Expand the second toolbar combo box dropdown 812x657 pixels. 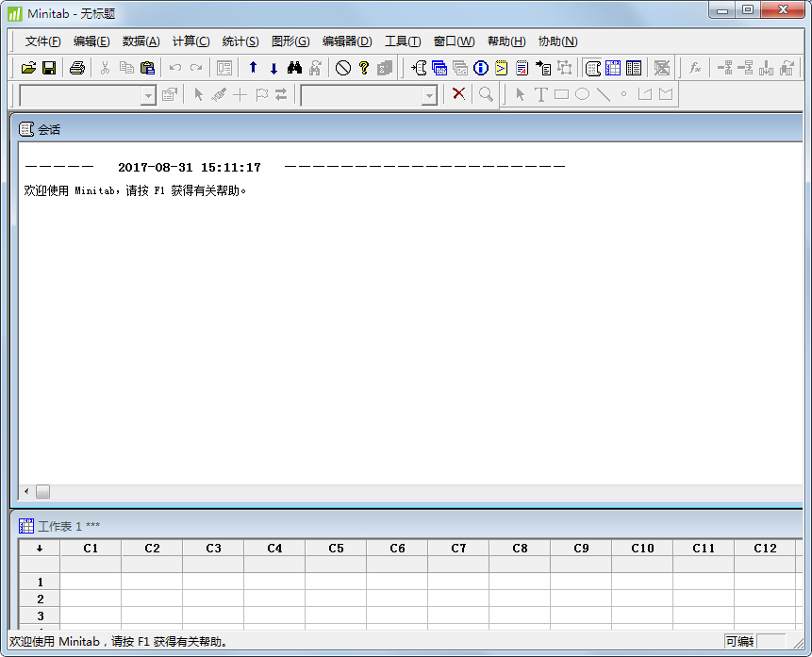pos(429,95)
